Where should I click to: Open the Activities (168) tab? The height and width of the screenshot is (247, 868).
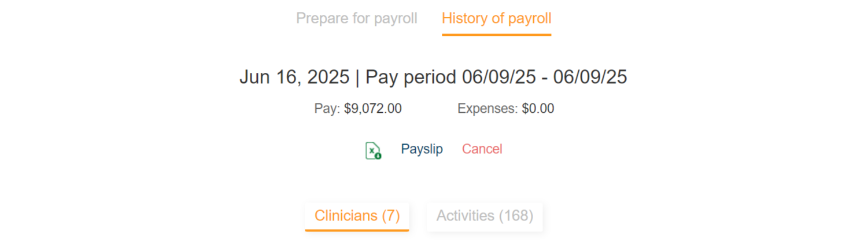pos(485,216)
